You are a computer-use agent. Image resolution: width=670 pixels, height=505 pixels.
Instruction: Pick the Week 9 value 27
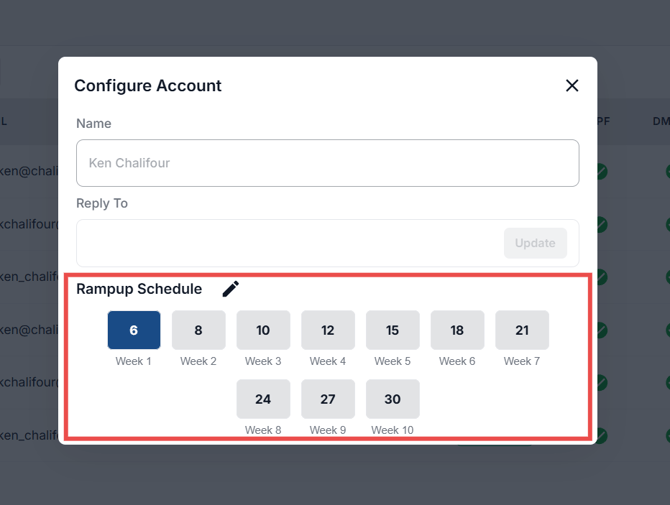tap(328, 399)
